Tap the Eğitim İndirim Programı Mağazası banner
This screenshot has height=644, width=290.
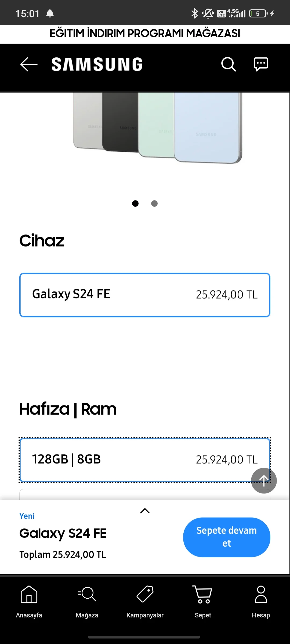click(145, 34)
